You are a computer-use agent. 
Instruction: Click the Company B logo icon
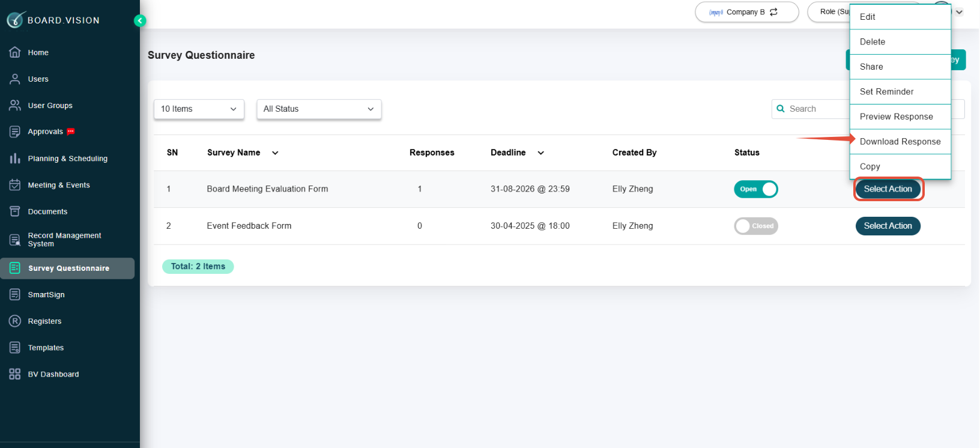tap(716, 12)
